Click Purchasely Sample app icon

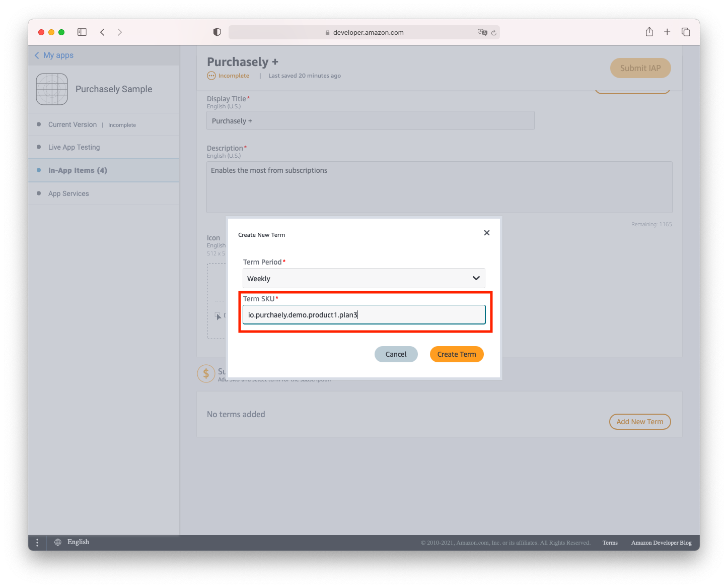[x=52, y=89]
